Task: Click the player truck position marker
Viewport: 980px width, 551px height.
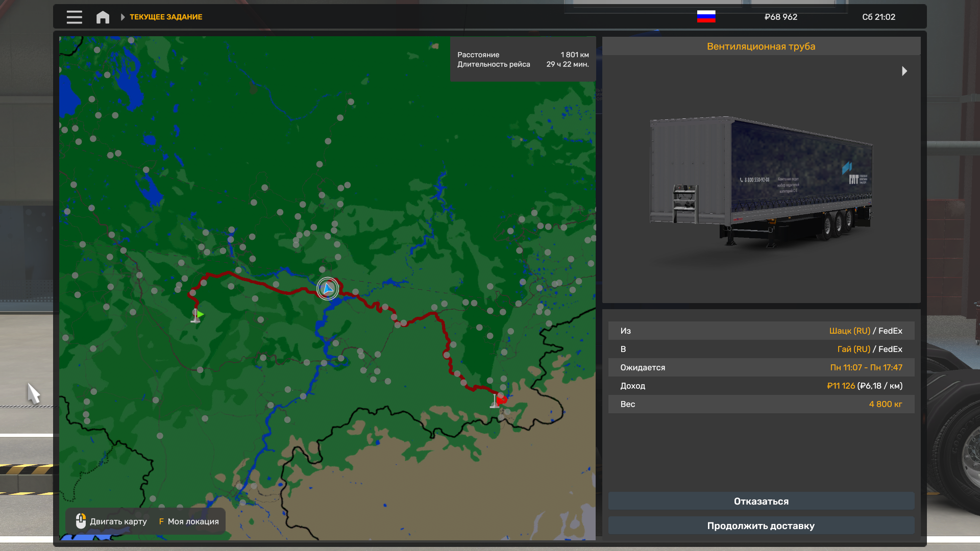Action: (x=328, y=289)
